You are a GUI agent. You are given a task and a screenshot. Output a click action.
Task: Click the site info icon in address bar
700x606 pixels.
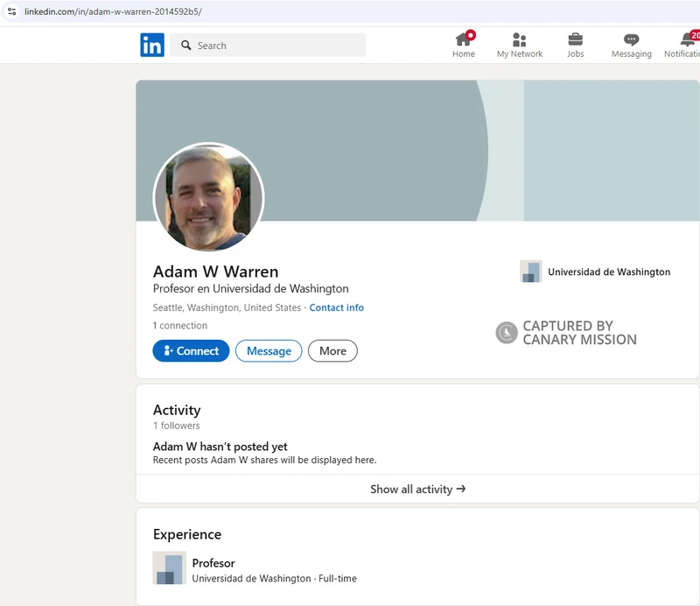click(x=12, y=11)
